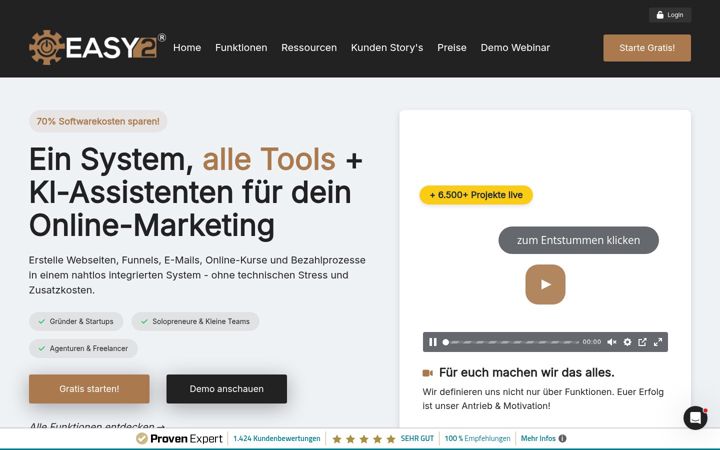This screenshot has height=450, width=720.
Task: Click the video progress bar
Action: click(x=511, y=342)
